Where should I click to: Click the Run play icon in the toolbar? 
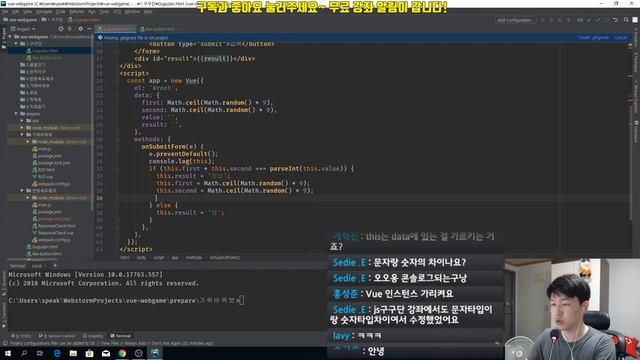pos(542,20)
